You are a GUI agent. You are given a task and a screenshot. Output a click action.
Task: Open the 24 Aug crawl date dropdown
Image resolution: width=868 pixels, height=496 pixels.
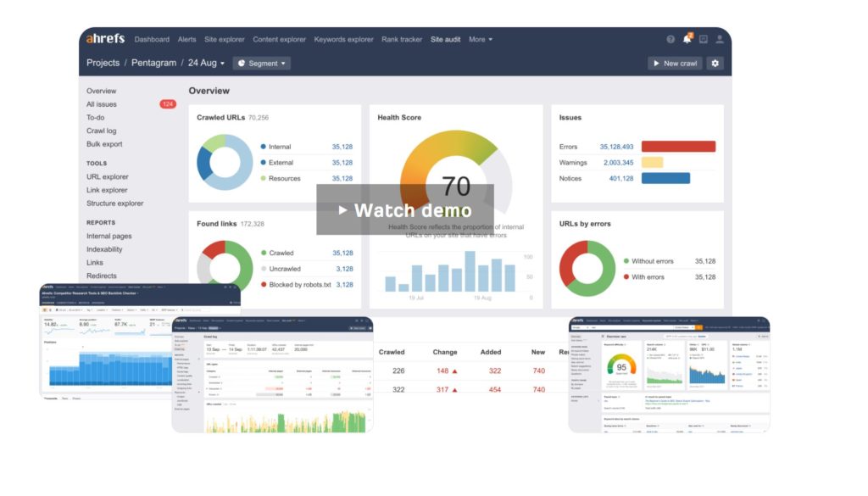(206, 63)
